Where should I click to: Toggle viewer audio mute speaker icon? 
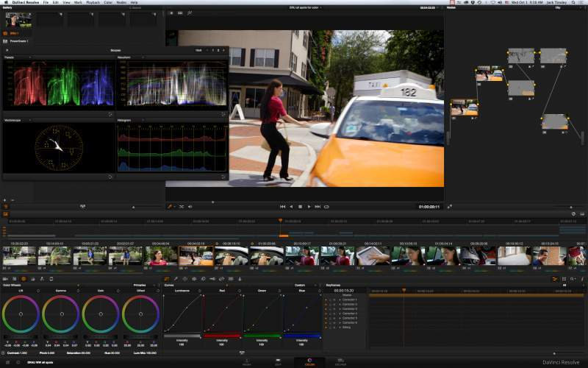190,207
